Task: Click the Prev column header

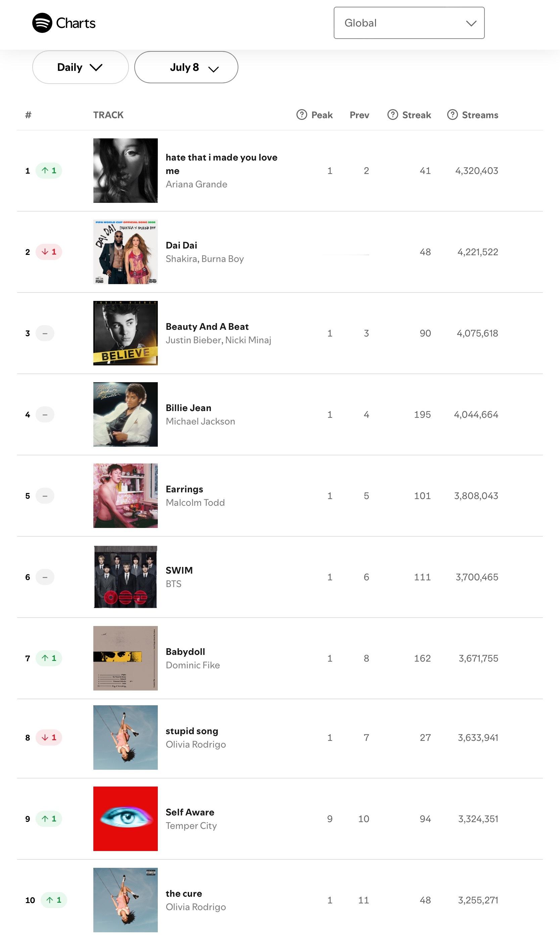Action: (359, 115)
